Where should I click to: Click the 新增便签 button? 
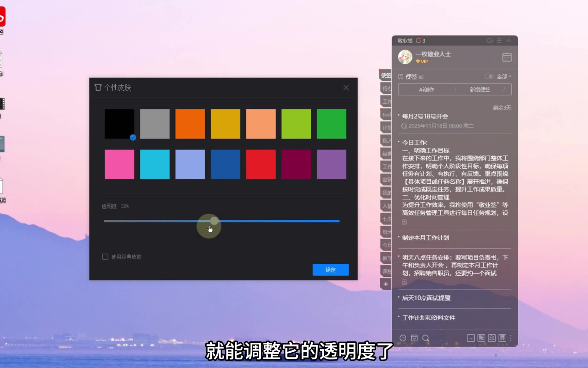pos(480,90)
